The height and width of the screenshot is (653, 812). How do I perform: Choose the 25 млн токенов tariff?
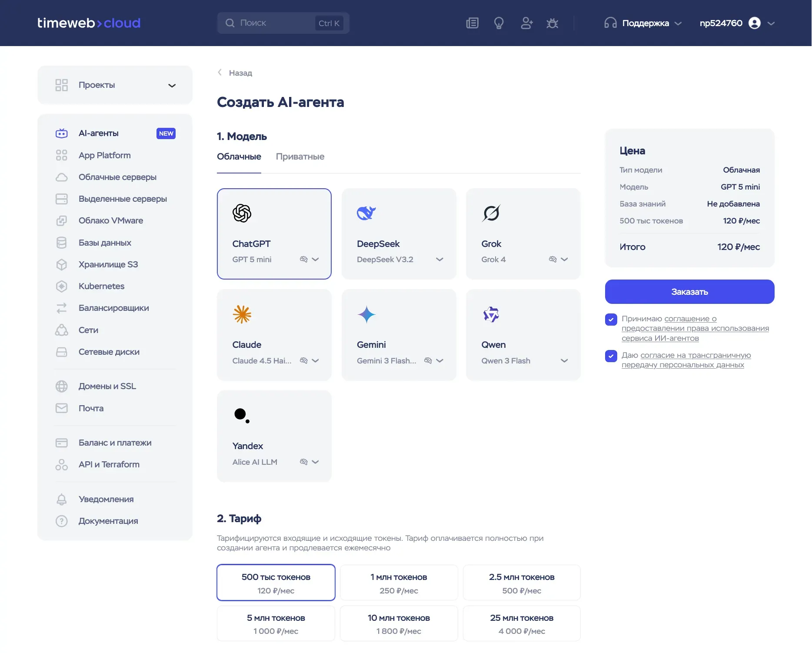(x=522, y=624)
